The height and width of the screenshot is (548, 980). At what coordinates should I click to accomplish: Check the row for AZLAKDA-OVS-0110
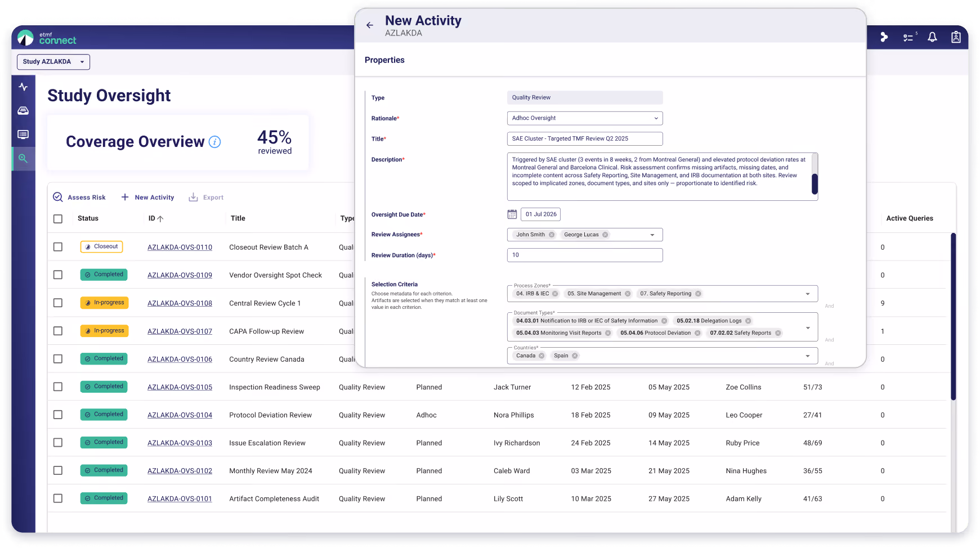click(x=58, y=247)
